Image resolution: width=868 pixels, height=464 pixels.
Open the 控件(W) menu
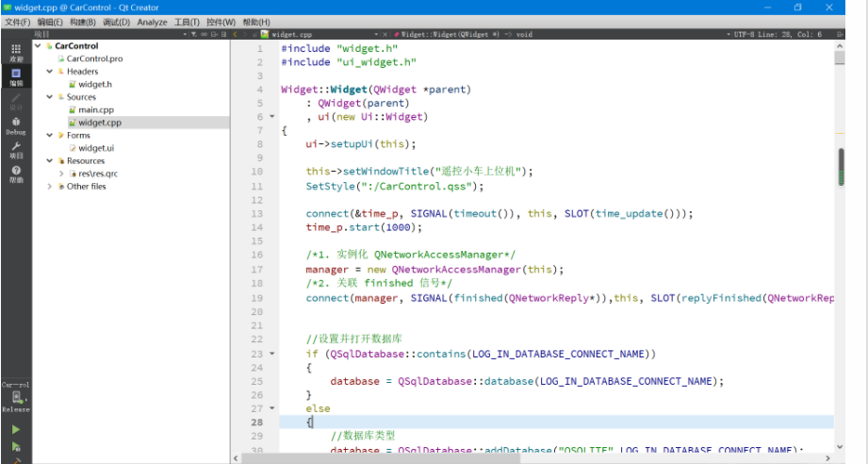click(221, 22)
